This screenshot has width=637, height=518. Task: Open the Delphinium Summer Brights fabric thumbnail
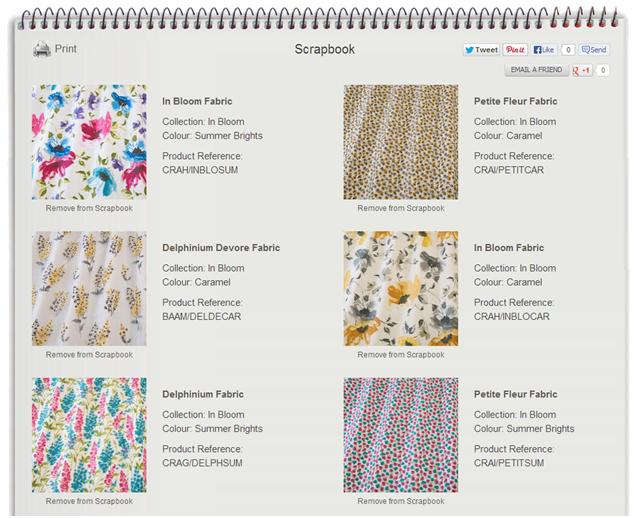click(89, 435)
